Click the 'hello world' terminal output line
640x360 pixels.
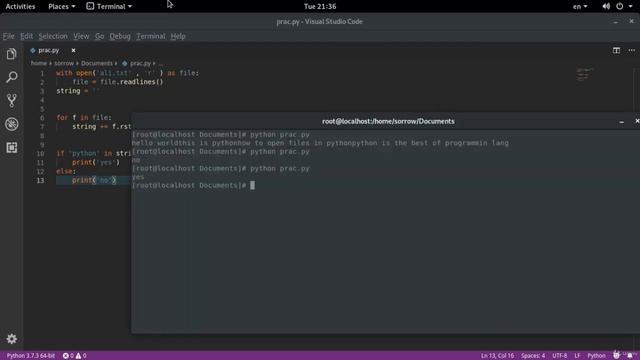click(320, 143)
